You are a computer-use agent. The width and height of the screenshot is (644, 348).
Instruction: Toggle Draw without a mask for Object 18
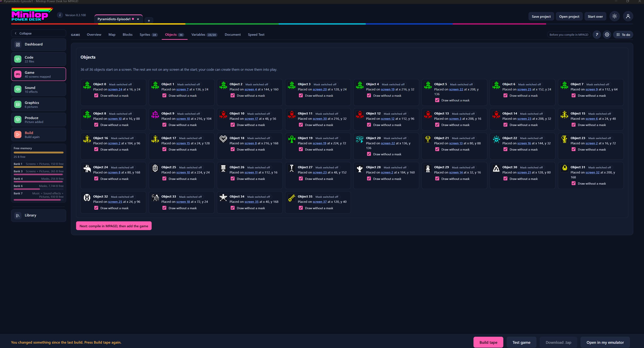tap(232, 149)
